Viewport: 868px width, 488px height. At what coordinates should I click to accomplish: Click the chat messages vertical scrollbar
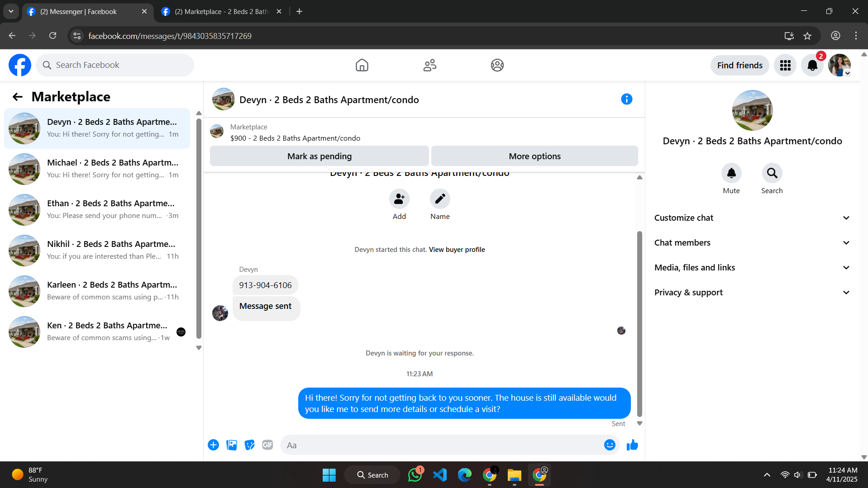pos(639,323)
